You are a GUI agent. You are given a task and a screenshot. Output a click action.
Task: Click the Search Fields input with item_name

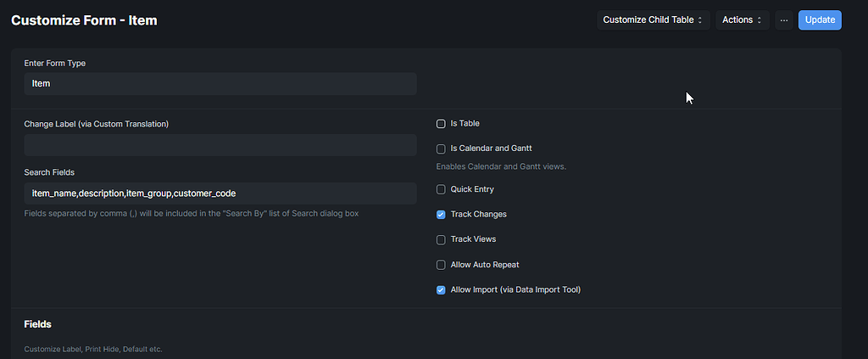pyautogui.click(x=220, y=194)
